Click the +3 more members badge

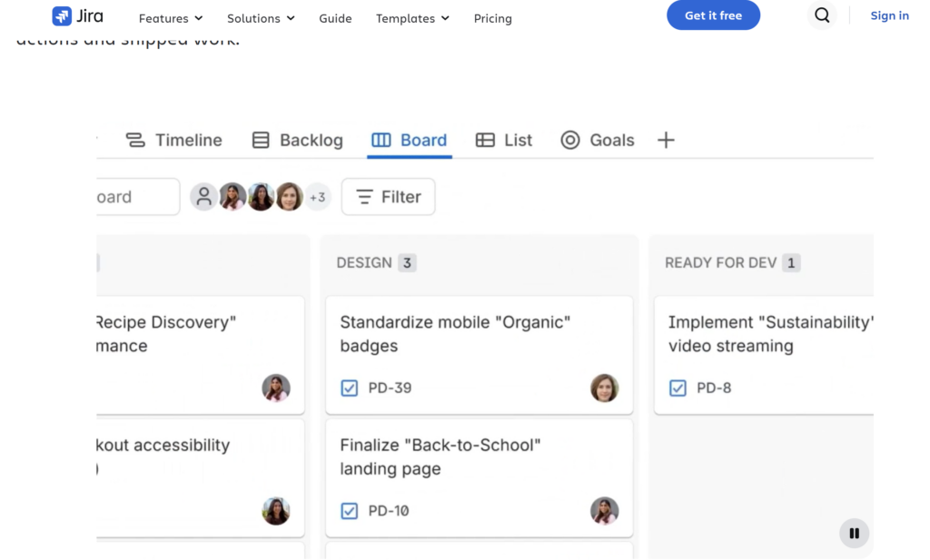[317, 197]
